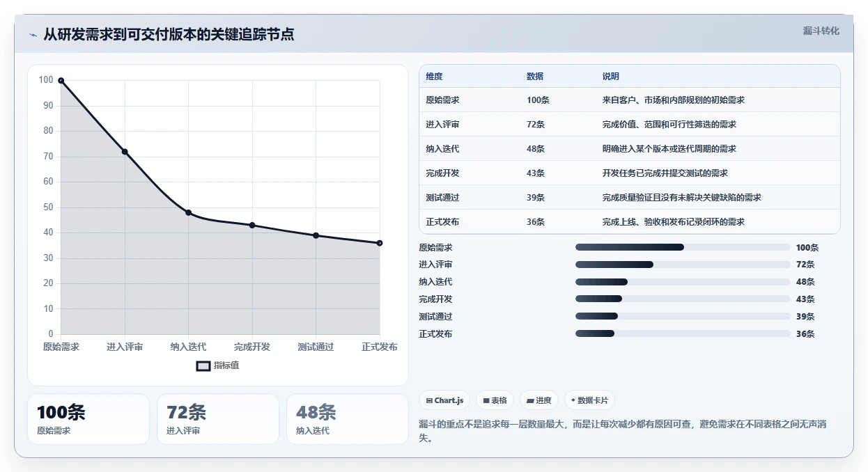Click the 39条 table cell

point(536,198)
